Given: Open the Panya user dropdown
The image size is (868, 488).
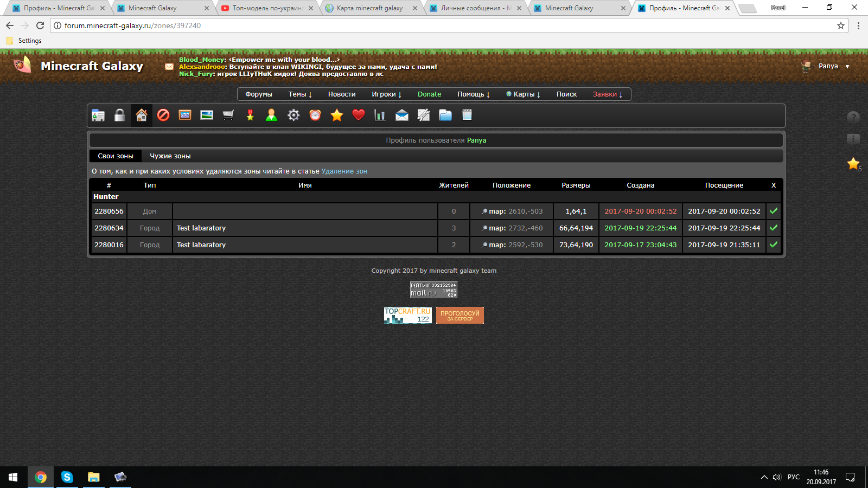Looking at the screenshot, I should pyautogui.click(x=833, y=66).
